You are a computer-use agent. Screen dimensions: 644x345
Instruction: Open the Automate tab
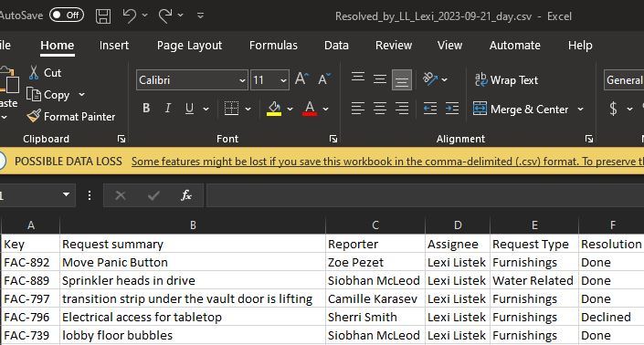(x=514, y=45)
